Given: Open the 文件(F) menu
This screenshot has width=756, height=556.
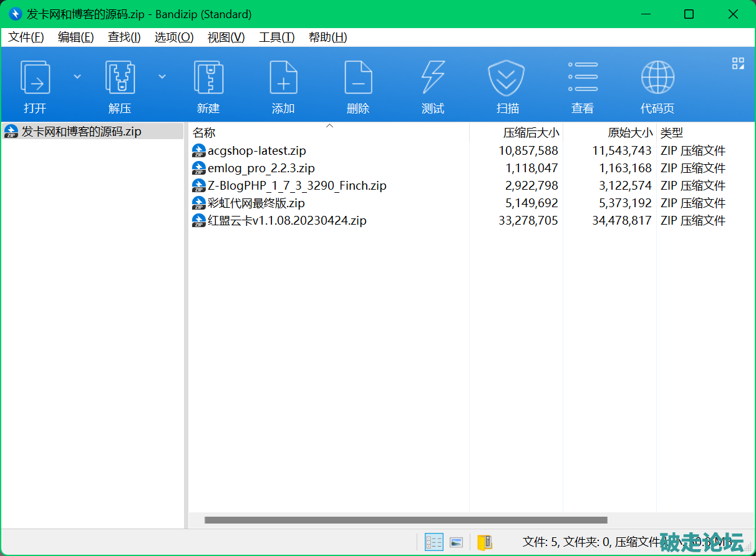Looking at the screenshot, I should click(x=26, y=37).
